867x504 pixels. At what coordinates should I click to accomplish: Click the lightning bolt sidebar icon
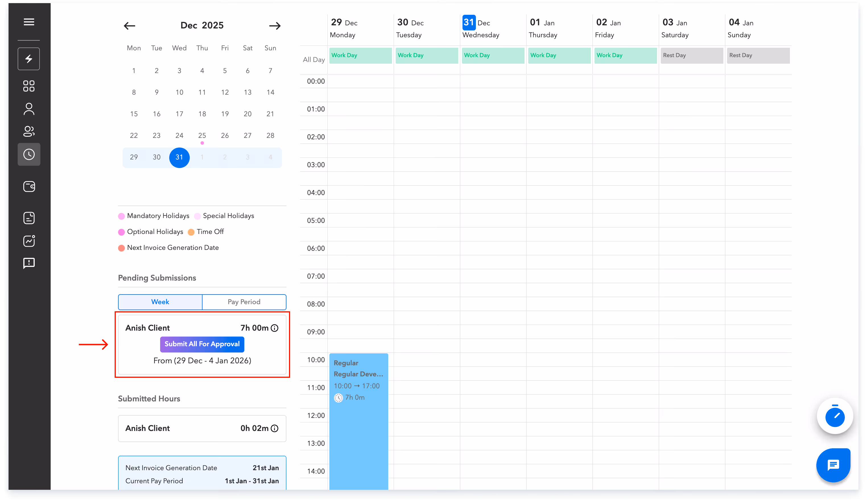pyautogui.click(x=29, y=59)
